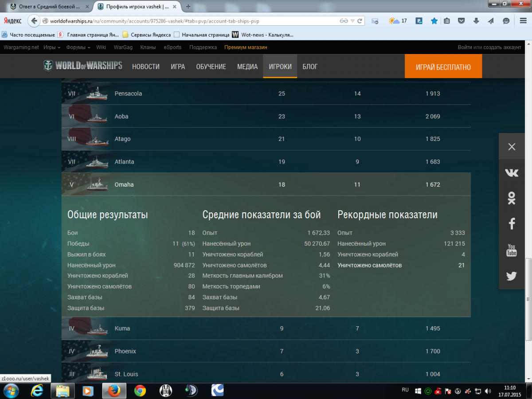Expand the Aoba ship statistics row
This screenshot has width=532, height=399.
266,116
